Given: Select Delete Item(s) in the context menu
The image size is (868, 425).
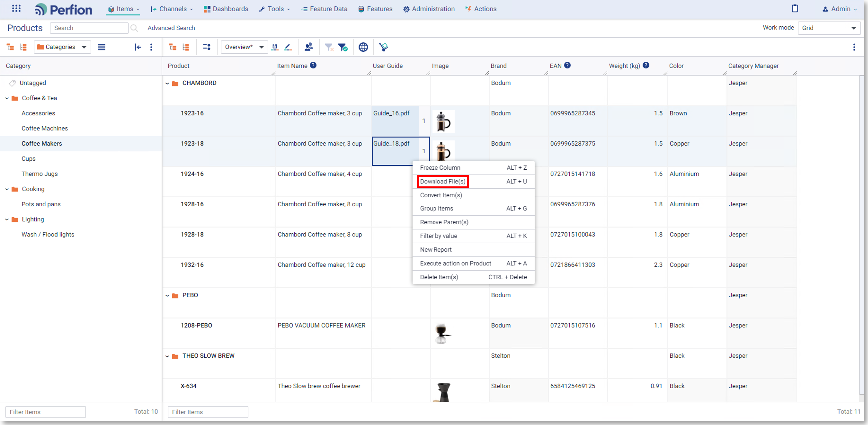Looking at the screenshot, I should tap(473, 277).
